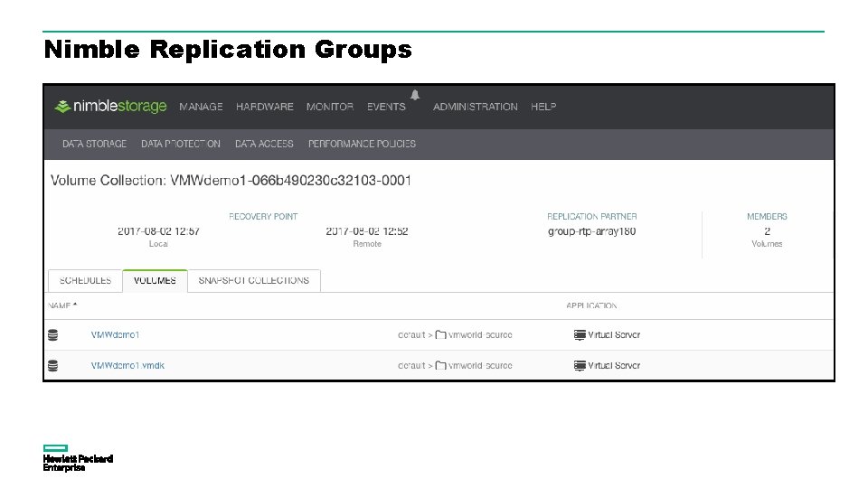This screenshot has width=868, height=488.
Task: Click 'default' pool in the VMWdemo1 row
Action: pos(412,334)
